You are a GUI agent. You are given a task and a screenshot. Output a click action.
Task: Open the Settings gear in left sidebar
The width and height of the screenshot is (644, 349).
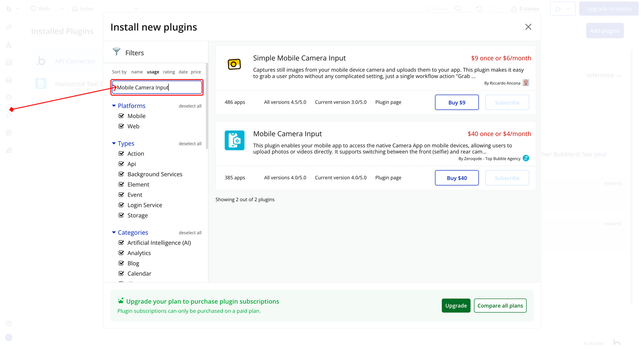tap(9, 133)
